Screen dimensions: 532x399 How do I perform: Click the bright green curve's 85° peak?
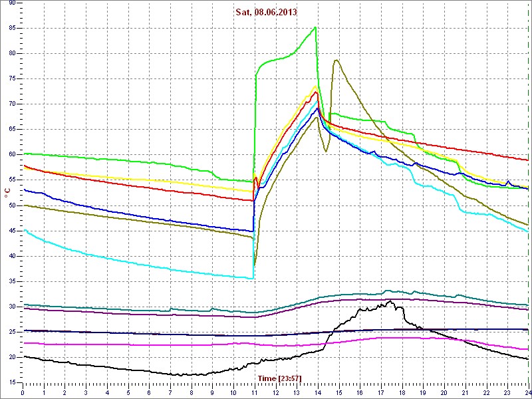(x=315, y=27)
